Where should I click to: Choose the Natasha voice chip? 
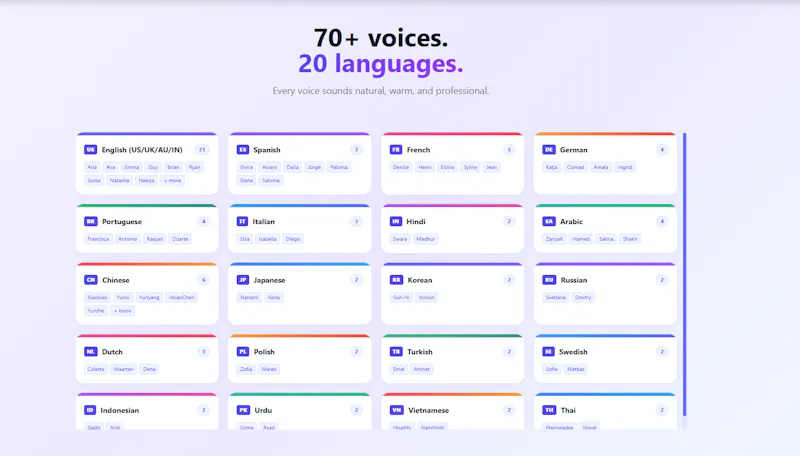pos(119,180)
